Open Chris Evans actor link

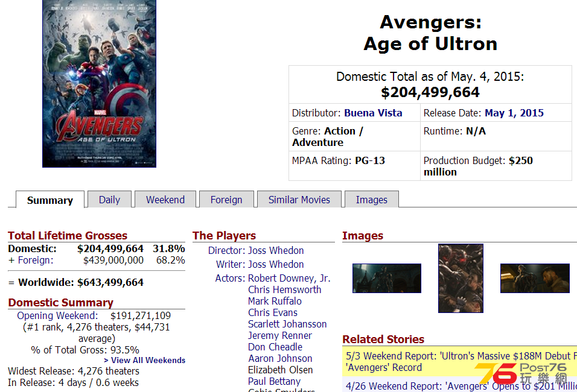[x=273, y=312]
